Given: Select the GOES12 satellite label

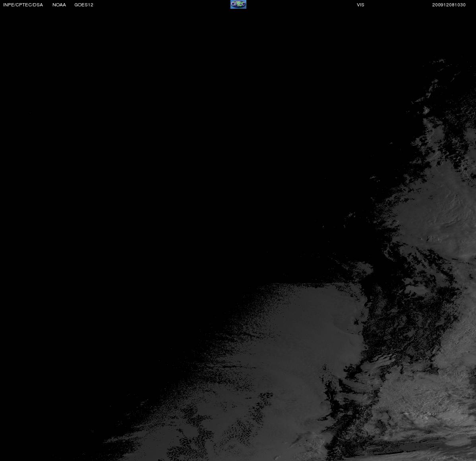Looking at the screenshot, I should point(84,5).
